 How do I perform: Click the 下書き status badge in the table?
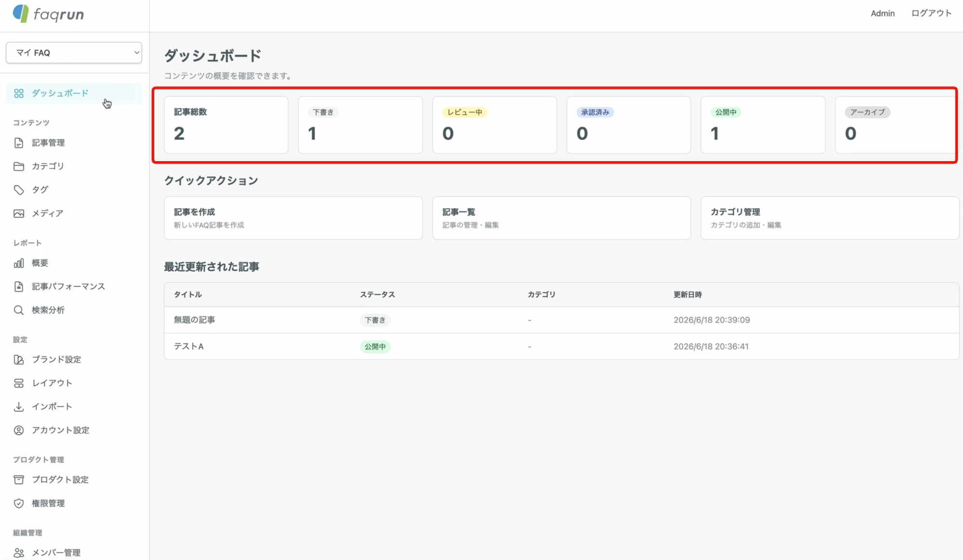point(375,320)
